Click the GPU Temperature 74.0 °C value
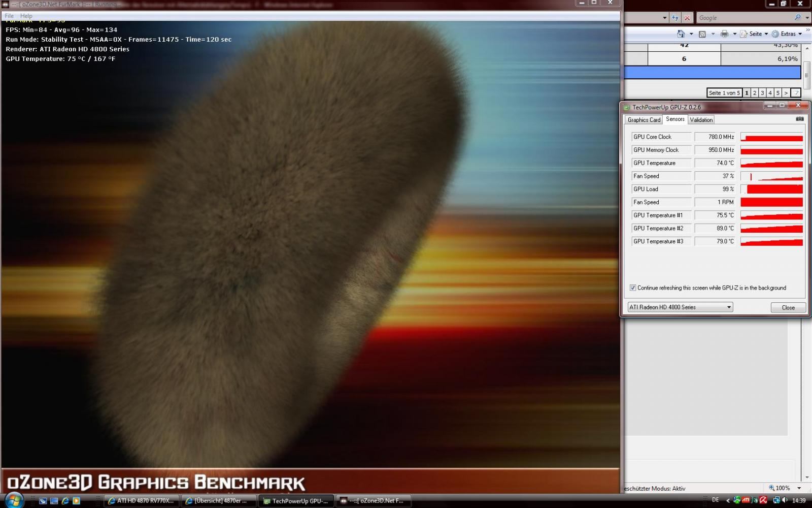This screenshot has width=812, height=508. point(716,163)
